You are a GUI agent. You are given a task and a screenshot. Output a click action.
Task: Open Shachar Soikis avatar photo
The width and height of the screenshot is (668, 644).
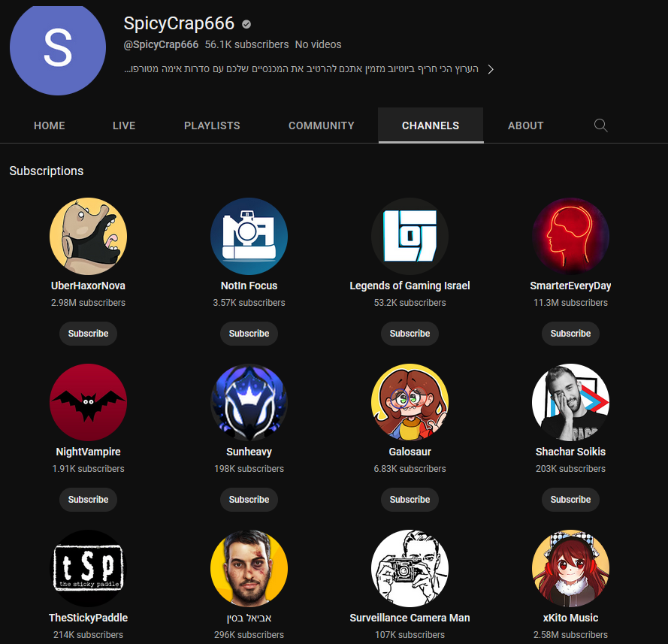tap(570, 402)
